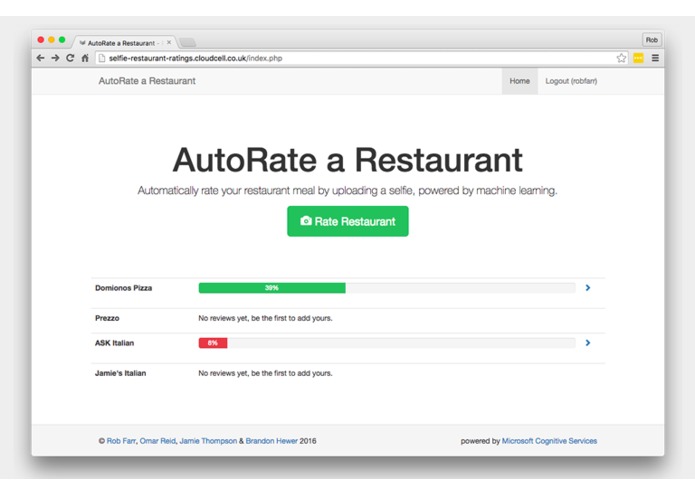Select the AutoRate a Restaurant browser tab
695x494 pixels.
(x=124, y=43)
